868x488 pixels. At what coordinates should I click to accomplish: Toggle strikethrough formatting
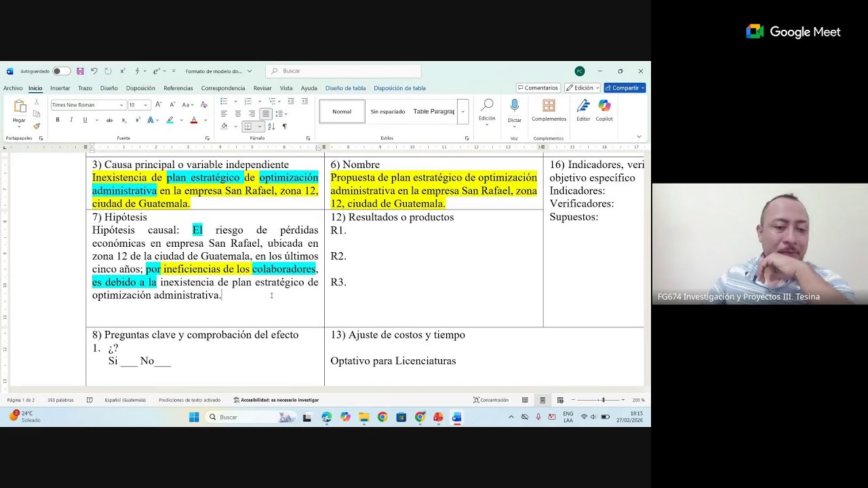(109, 120)
